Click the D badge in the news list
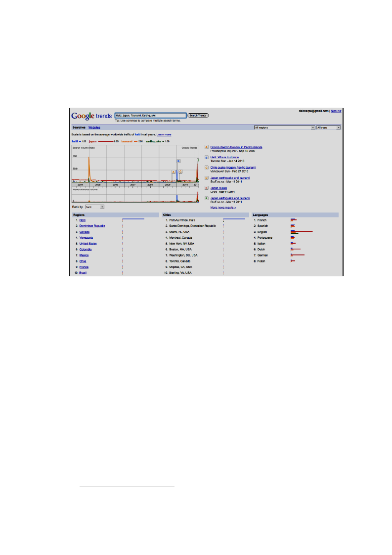The width and height of the screenshot is (392, 555). point(207,178)
